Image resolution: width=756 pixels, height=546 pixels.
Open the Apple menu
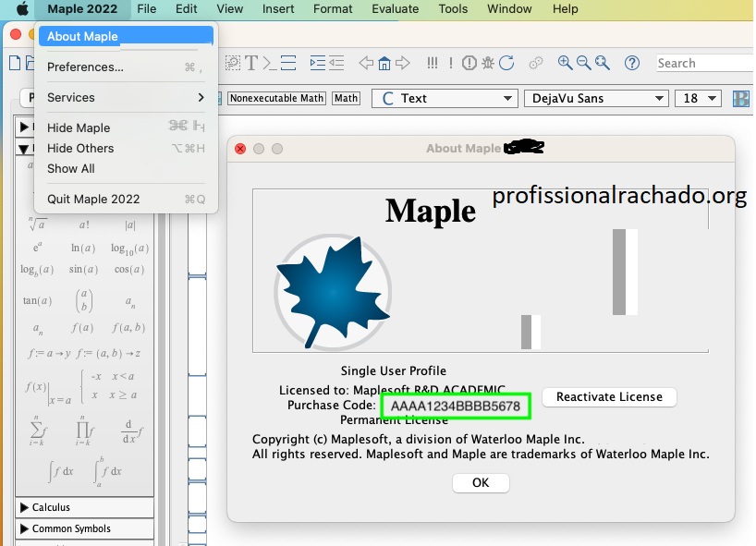tap(22, 8)
